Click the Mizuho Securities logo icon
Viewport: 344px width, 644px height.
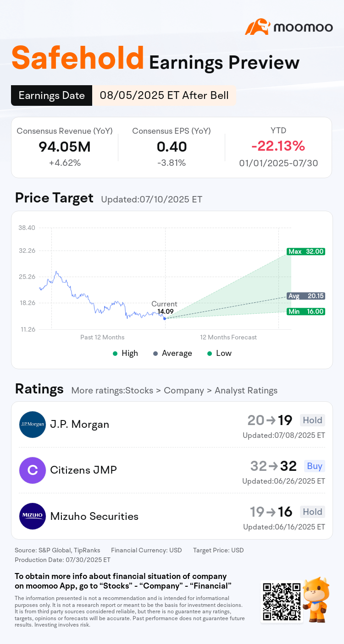tap(33, 516)
